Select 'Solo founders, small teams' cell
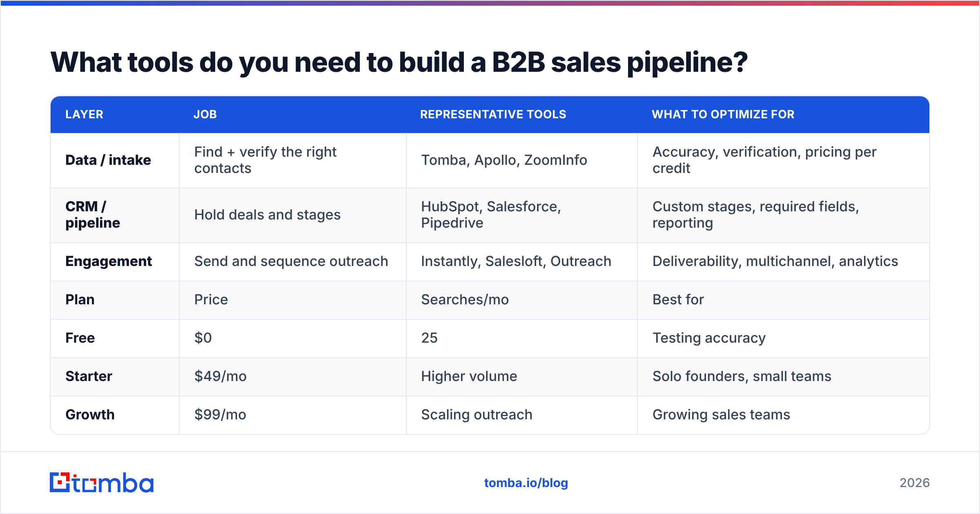 [x=784, y=377]
